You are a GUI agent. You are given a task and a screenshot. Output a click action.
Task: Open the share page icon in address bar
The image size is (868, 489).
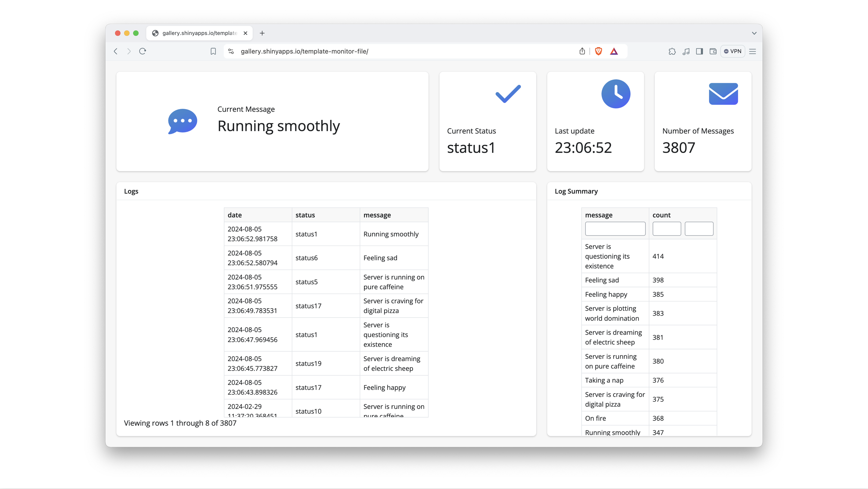click(582, 51)
